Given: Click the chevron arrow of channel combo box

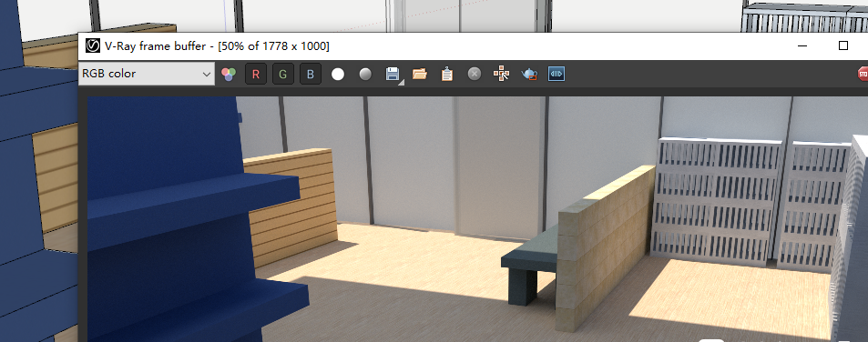Looking at the screenshot, I should (207, 74).
